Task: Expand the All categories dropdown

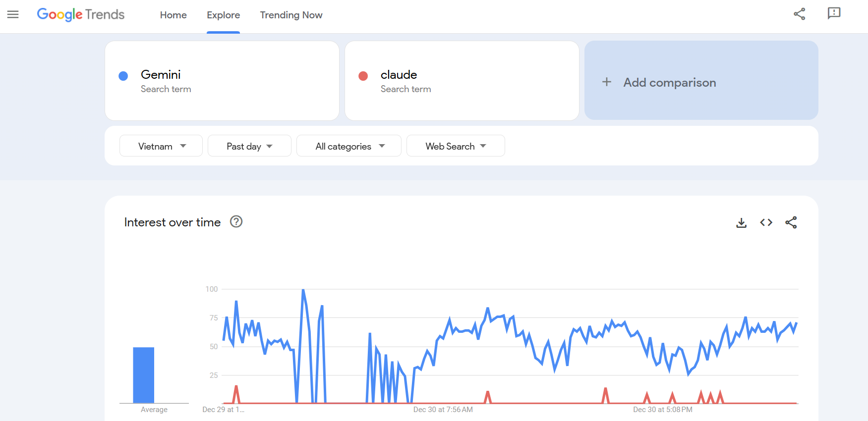Action: 349,146
